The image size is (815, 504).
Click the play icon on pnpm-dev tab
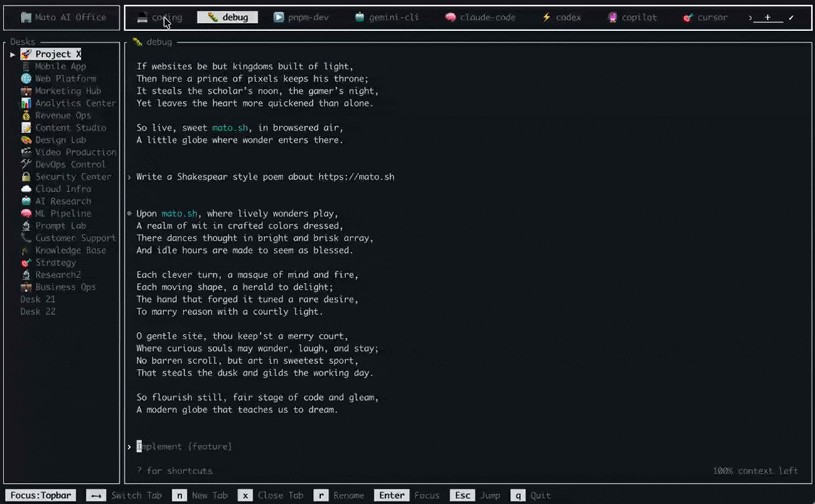(x=279, y=17)
